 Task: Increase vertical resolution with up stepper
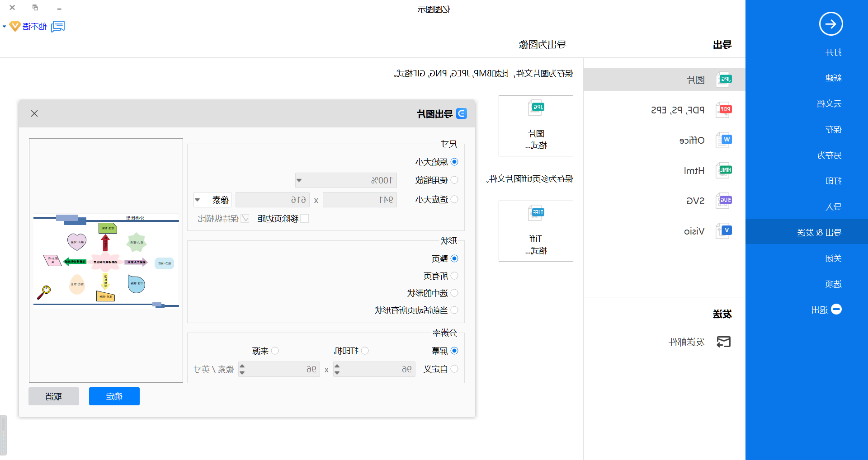coord(242,366)
